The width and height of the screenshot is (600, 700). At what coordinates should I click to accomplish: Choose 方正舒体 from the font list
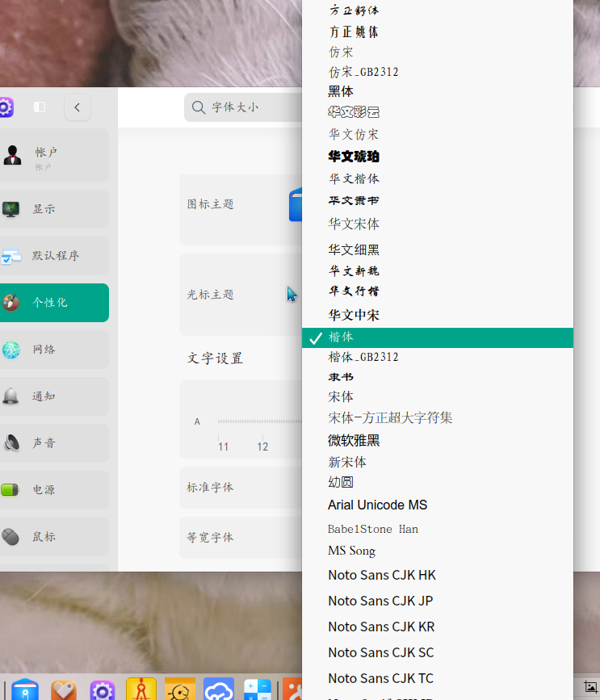pyautogui.click(x=438, y=10)
